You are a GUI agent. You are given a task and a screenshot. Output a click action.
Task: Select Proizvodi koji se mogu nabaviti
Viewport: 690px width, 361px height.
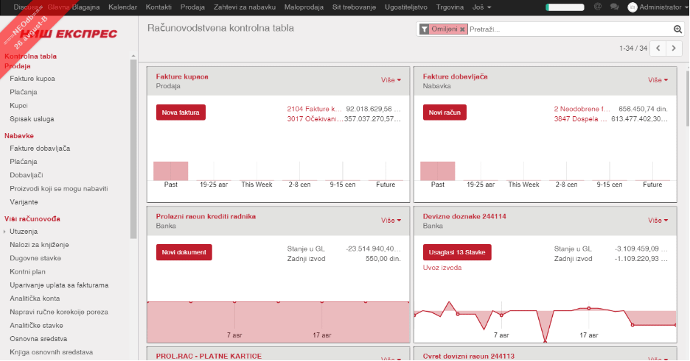(59, 188)
